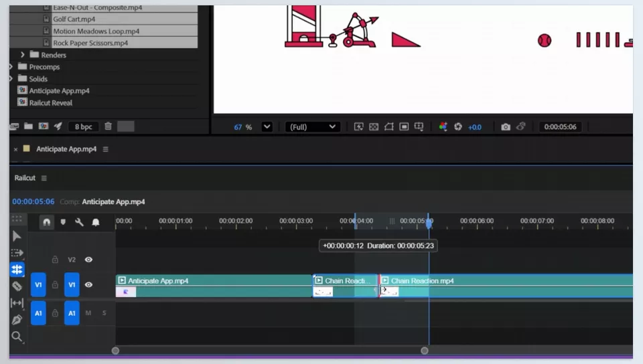The height and width of the screenshot is (364, 643).
Task: Select the Anticipate App.mp4 clip on V1
Action: (214, 286)
